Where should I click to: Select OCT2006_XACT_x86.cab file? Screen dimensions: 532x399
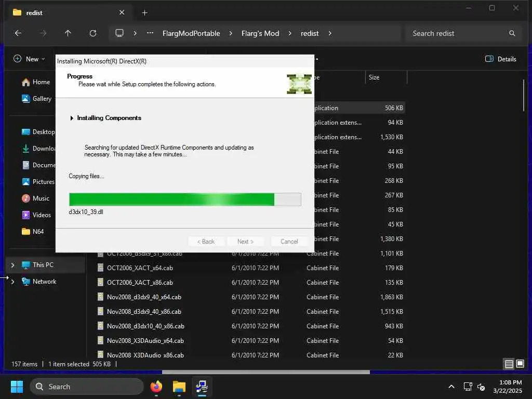coord(140,283)
